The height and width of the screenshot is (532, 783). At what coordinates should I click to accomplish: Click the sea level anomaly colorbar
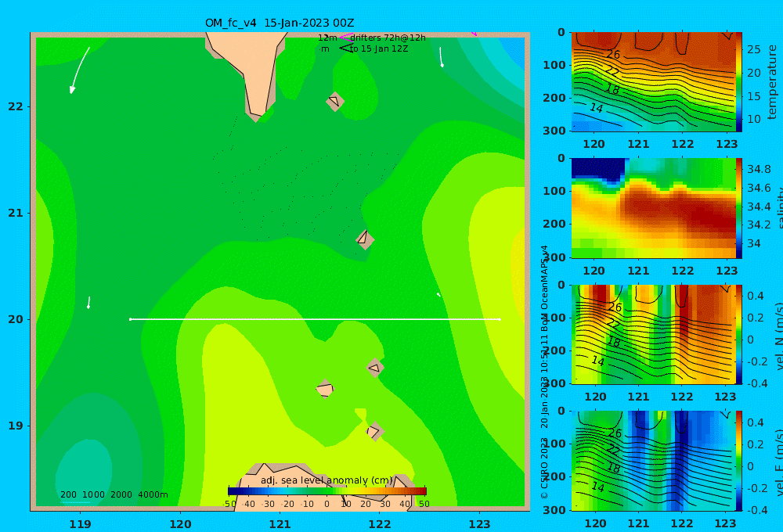pos(327,491)
